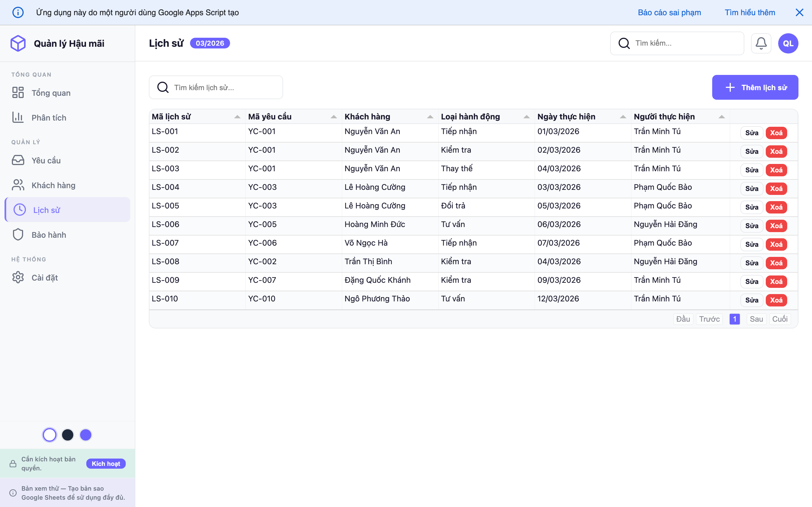Image resolution: width=812 pixels, height=507 pixels.
Task: Select the Phân tích chart icon
Action: pyautogui.click(x=18, y=117)
